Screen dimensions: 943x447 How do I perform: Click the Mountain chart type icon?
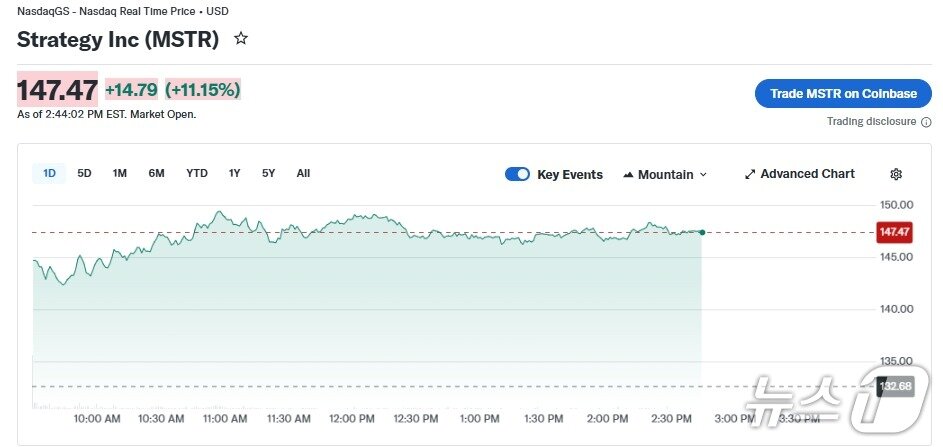click(628, 175)
